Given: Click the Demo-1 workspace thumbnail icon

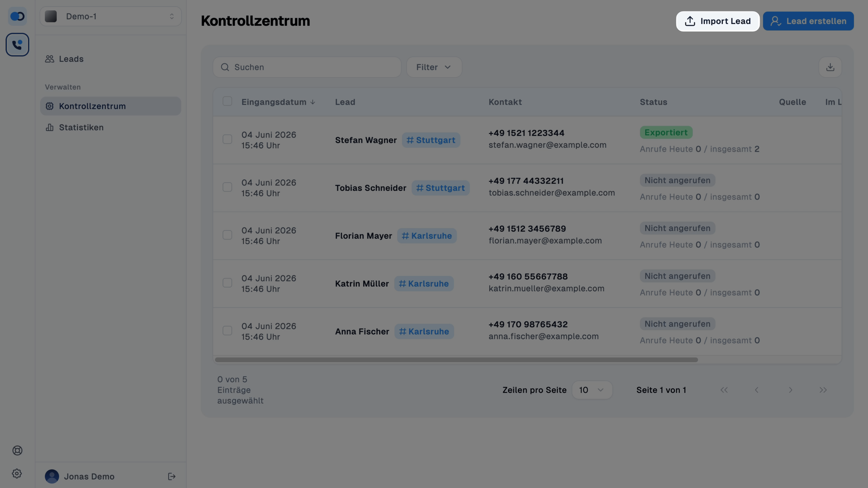Looking at the screenshot, I should coord(51,16).
